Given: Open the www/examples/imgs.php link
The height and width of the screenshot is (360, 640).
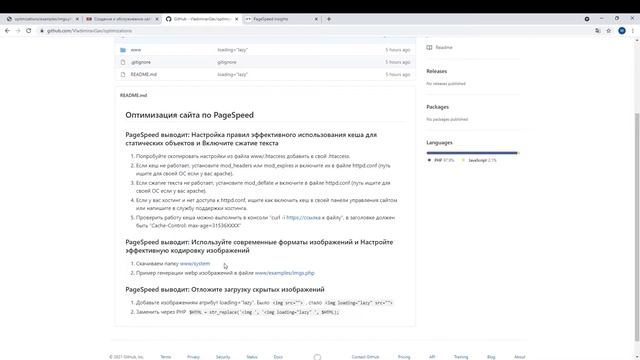Looking at the screenshot, I should pos(284,273).
